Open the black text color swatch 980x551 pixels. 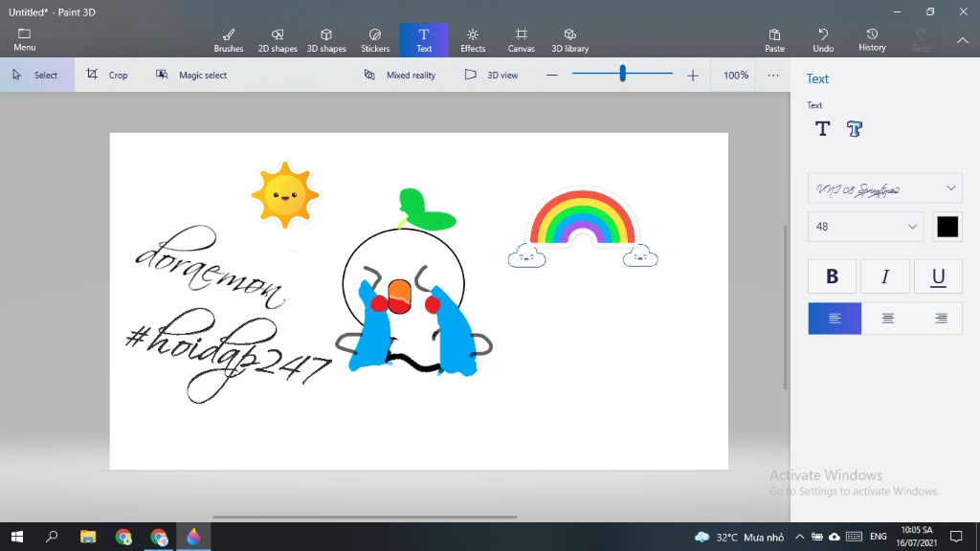click(x=947, y=227)
